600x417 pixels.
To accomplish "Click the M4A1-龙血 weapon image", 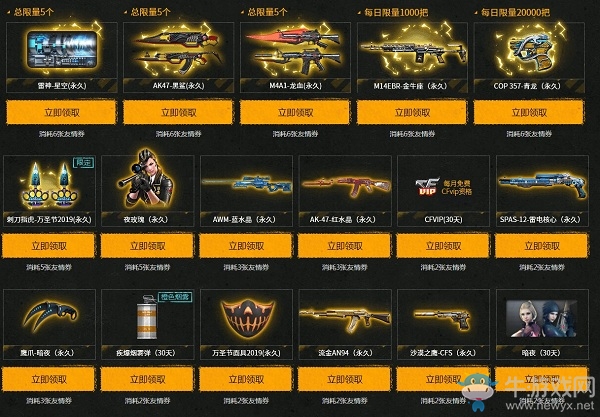I will point(295,50).
